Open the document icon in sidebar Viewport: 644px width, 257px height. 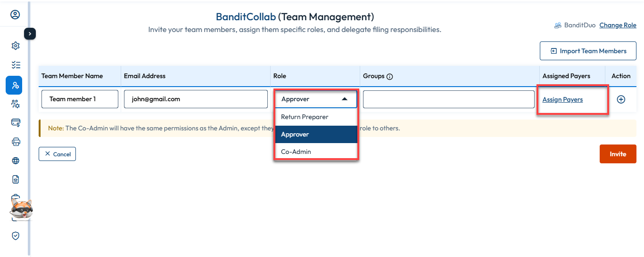(x=15, y=179)
